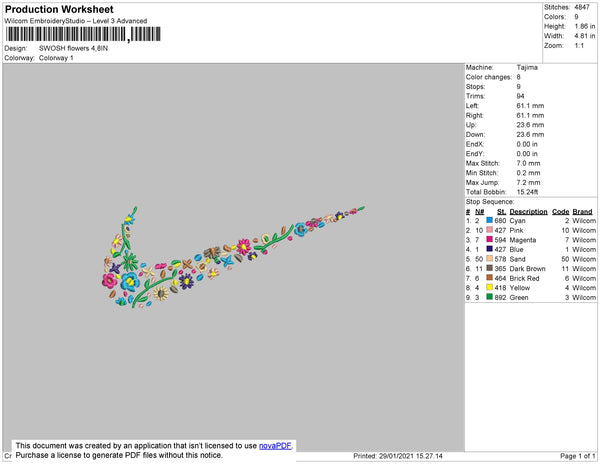Click the 'Dark Brown' description text
Viewport: 600px width, 464px height.
(x=527, y=268)
